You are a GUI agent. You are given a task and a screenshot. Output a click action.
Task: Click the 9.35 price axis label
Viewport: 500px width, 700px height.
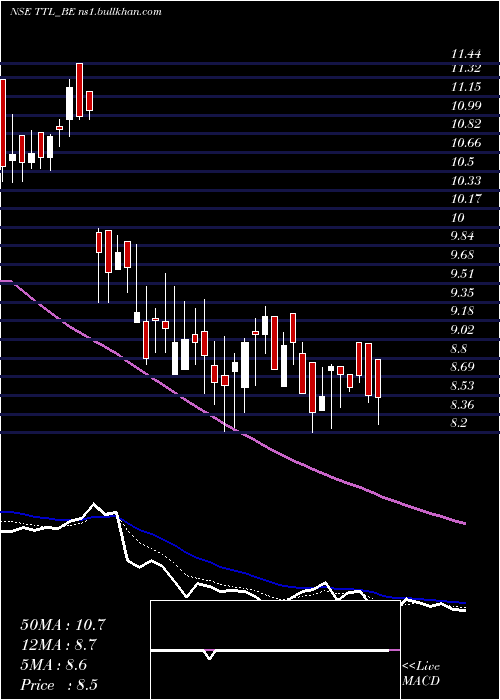coord(462,293)
